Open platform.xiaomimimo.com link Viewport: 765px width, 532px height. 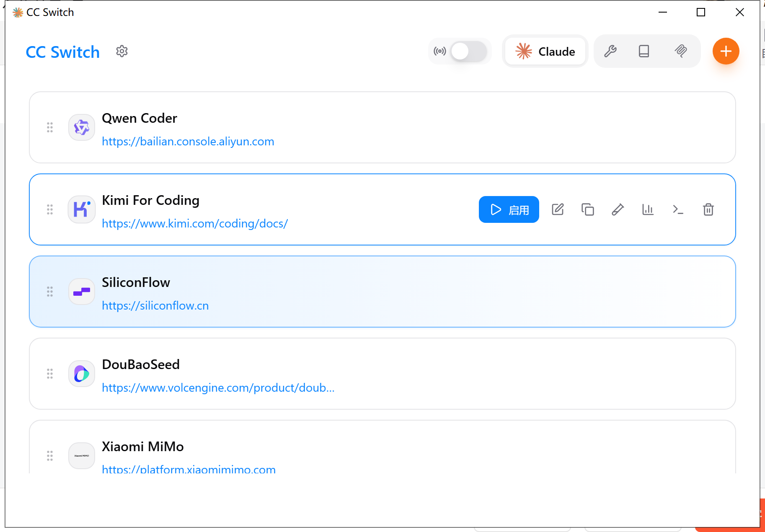point(189,469)
